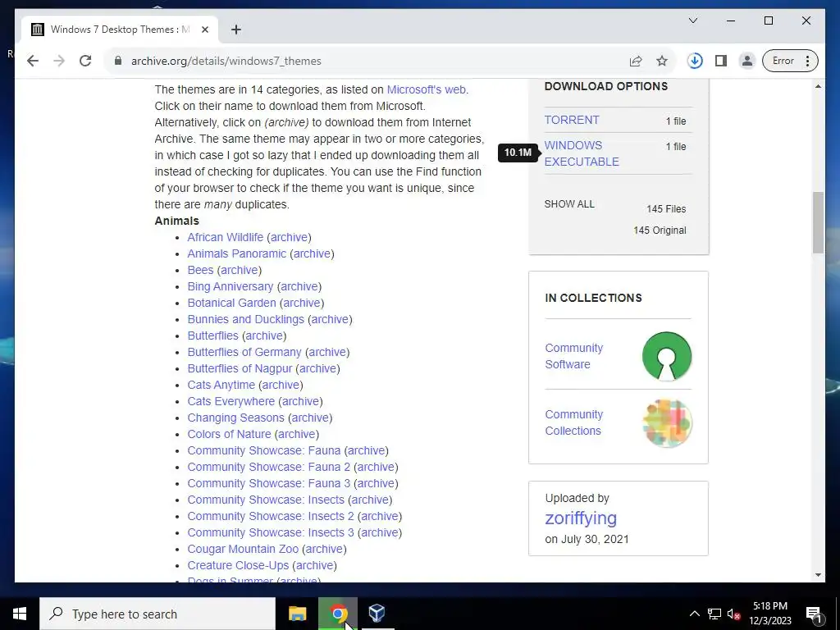Click the address bar URL field
Image resolution: width=840 pixels, height=630 pixels.
375,61
